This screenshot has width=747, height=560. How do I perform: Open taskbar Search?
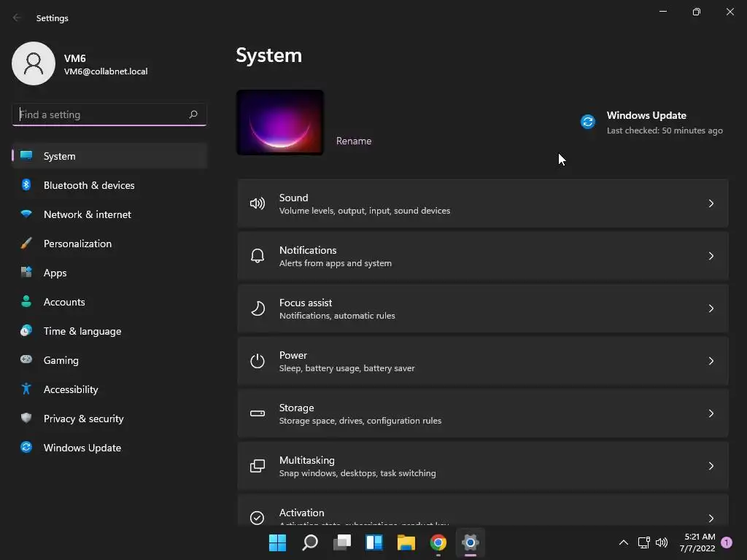(x=309, y=542)
